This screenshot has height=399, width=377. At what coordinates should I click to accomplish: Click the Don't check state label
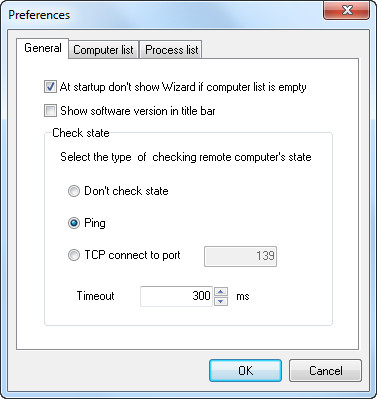126,191
